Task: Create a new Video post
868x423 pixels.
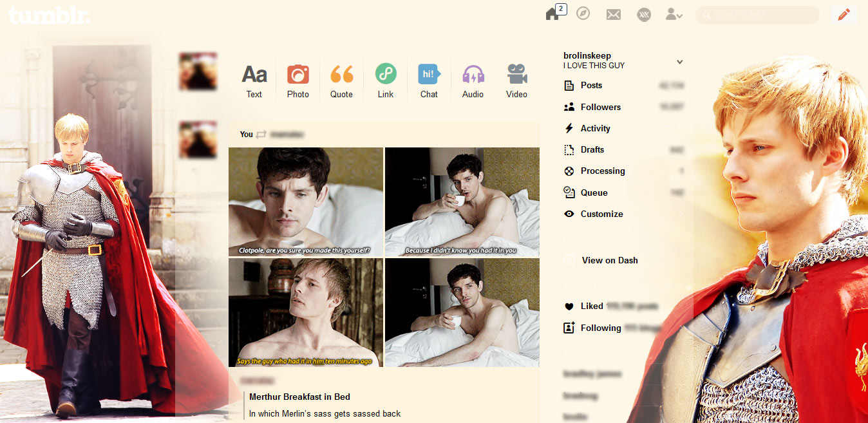Action: click(x=516, y=81)
